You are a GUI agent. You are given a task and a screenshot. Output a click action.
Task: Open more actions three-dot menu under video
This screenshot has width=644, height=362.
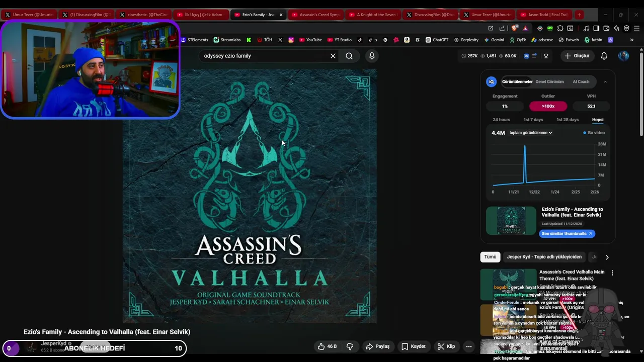click(468, 346)
